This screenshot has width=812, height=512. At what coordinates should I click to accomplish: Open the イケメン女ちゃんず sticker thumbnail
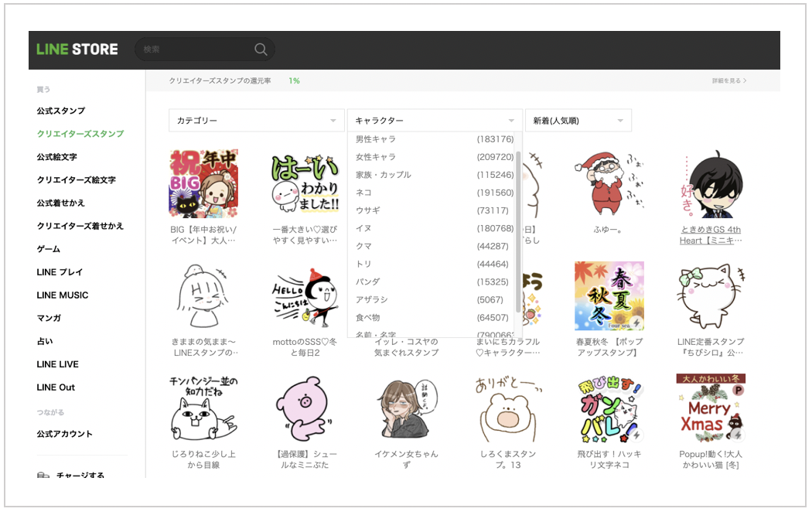point(407,408)
